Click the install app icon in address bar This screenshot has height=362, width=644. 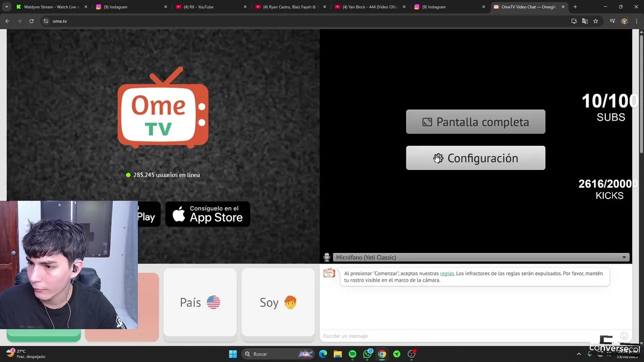[574, 21]
